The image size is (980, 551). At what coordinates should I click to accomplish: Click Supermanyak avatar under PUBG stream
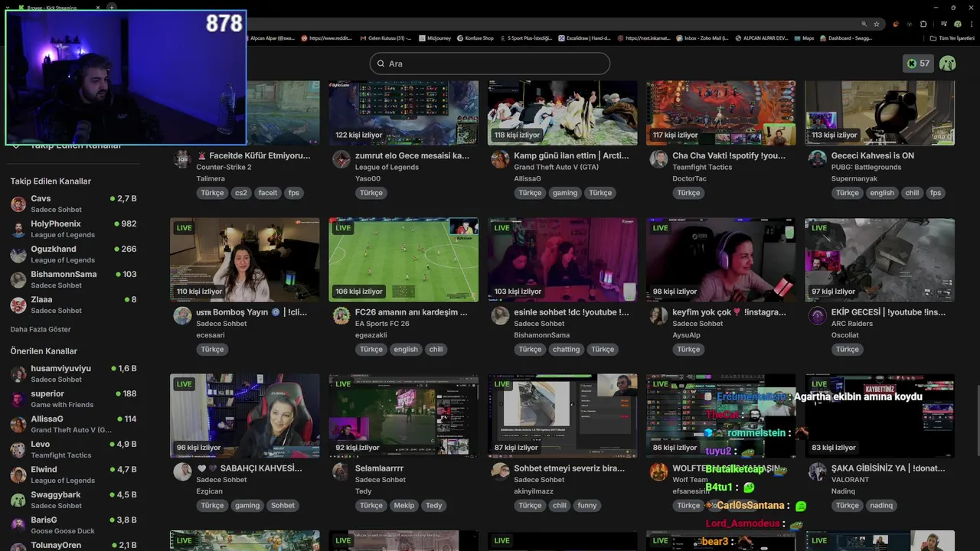(818, 159)
